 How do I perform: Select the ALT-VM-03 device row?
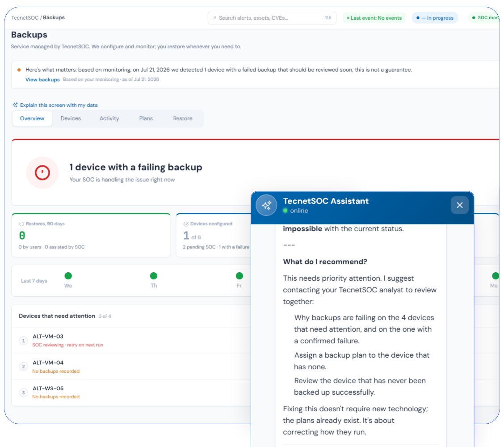tap(131, 341)
